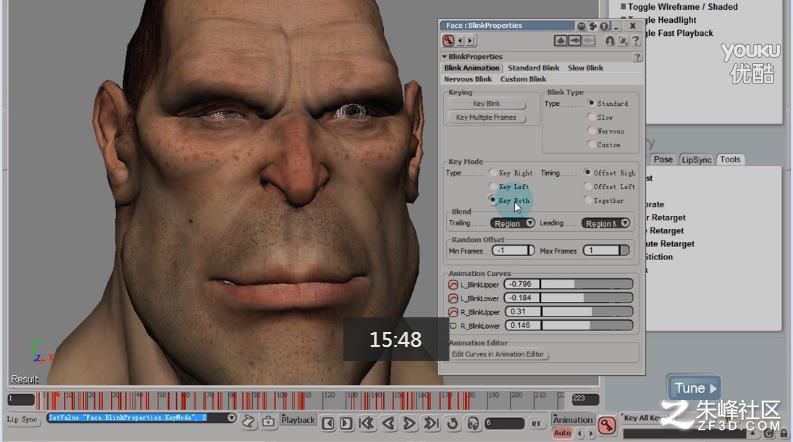Image resolution: width=793 pixels, height=442 pixels.
Task: Jump to first frame in playback controls
Action: 366,423
